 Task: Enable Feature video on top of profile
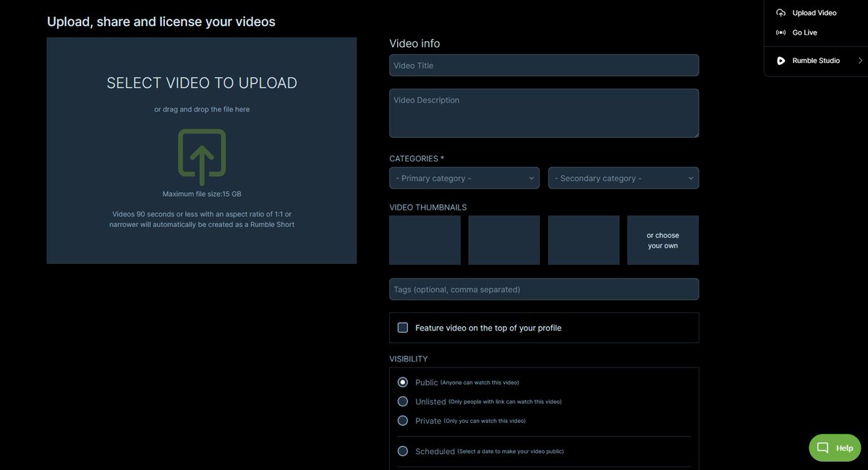pyautogui.click(x=403, y=328)
